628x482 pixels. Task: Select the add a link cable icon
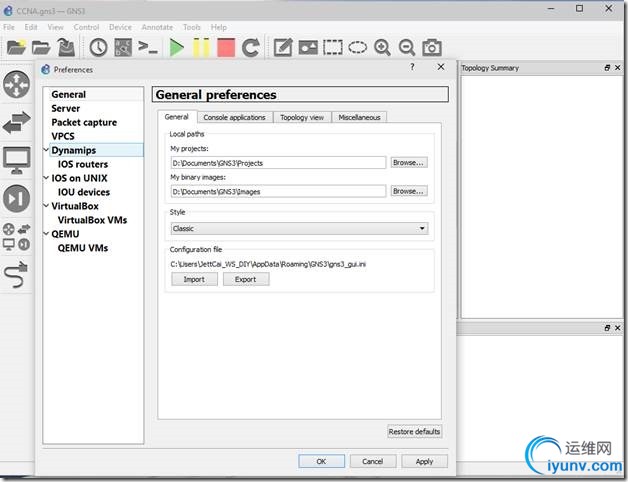(16, 275)
